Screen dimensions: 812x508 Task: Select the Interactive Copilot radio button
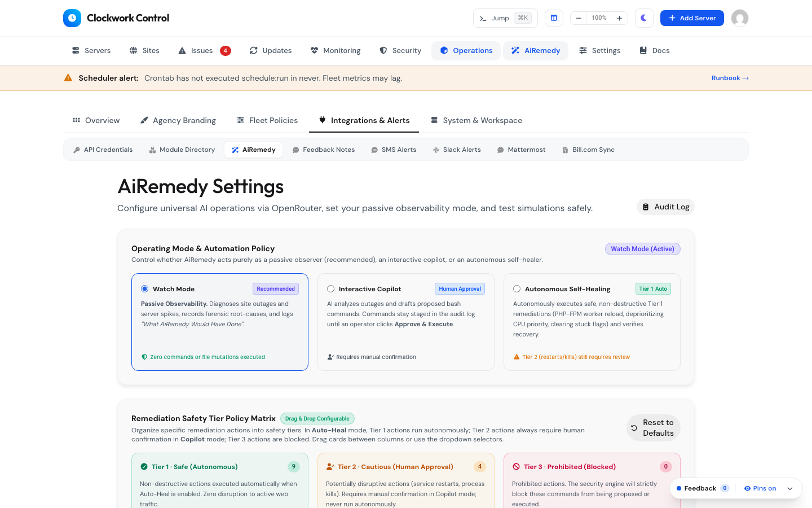[x=331, y=289]
